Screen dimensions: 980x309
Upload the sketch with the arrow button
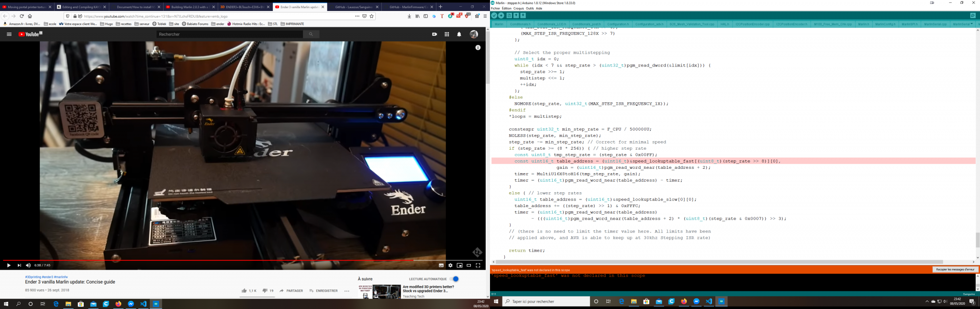(x=501, y=15)
